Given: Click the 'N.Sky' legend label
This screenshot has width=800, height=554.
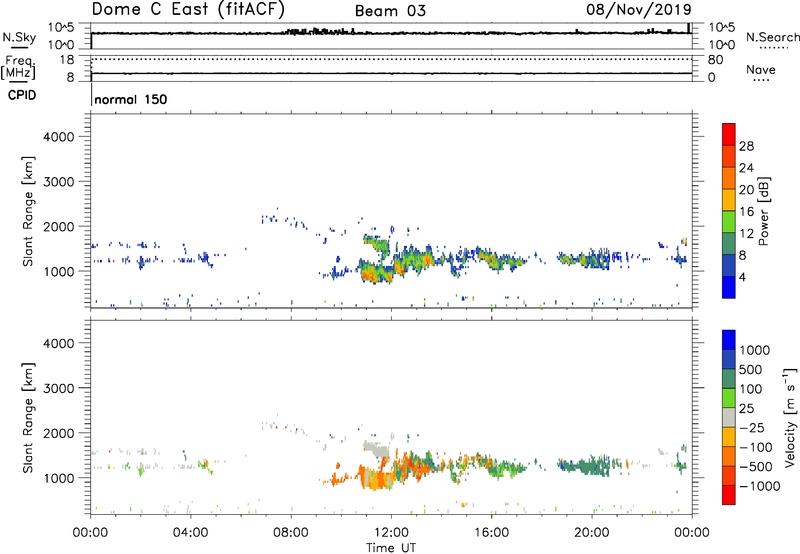Looking at the screenshot, I should coord(19,37).
